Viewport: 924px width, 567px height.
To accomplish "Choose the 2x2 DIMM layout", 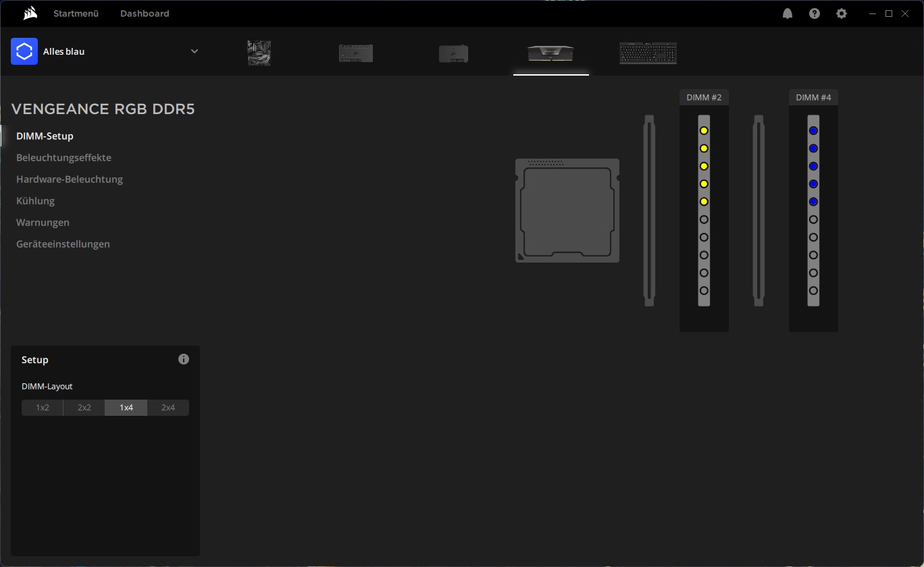I will 84,408.
